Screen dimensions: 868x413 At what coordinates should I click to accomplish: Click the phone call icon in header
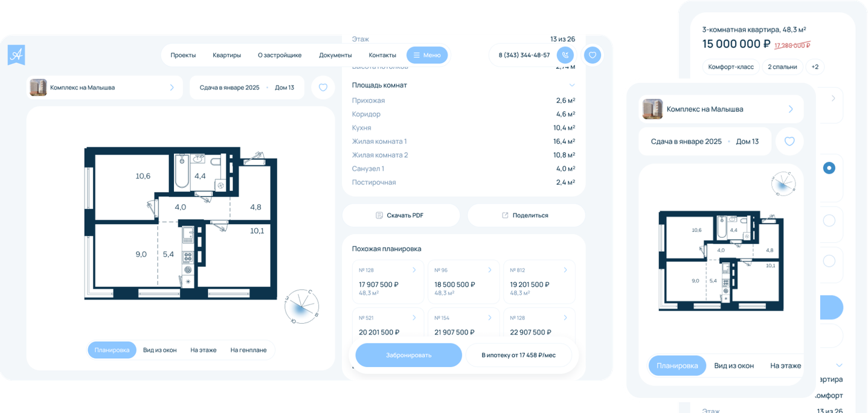[565, 55]
